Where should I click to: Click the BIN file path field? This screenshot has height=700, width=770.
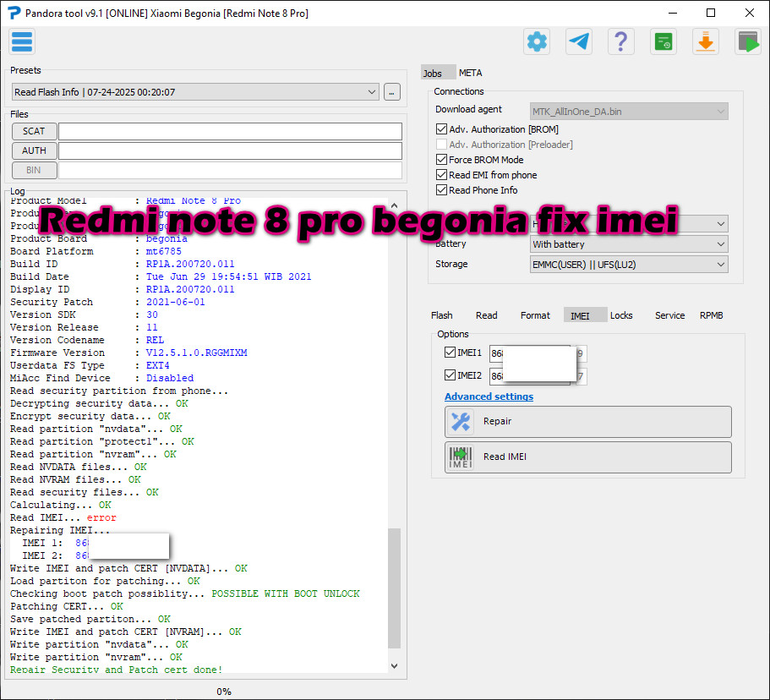point(230,170)
